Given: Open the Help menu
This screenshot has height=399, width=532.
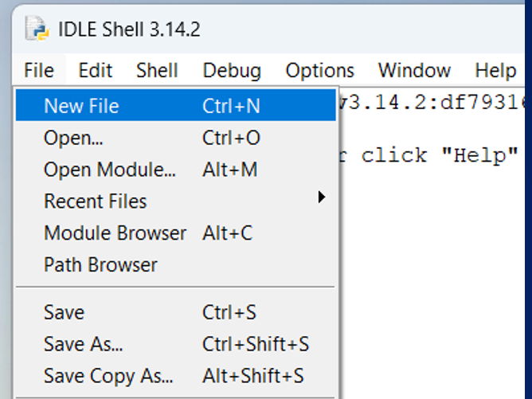Looking at the screenshot, I should 495,70.
